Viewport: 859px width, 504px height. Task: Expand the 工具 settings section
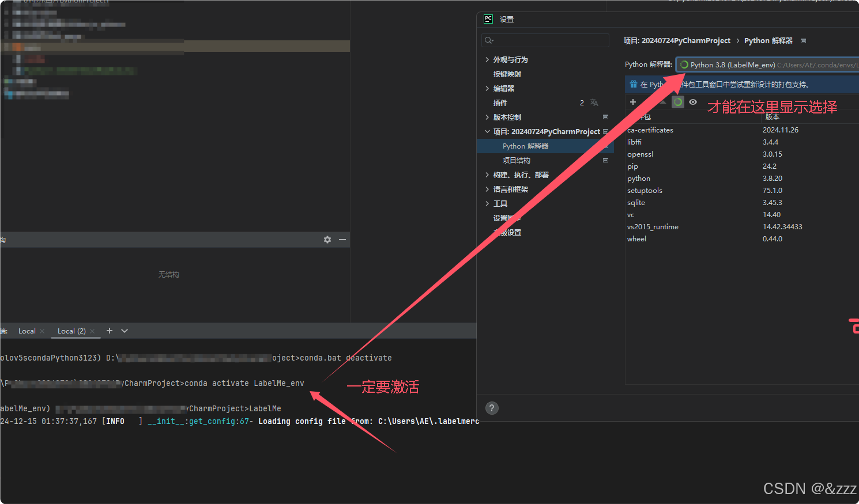point(487,203)
